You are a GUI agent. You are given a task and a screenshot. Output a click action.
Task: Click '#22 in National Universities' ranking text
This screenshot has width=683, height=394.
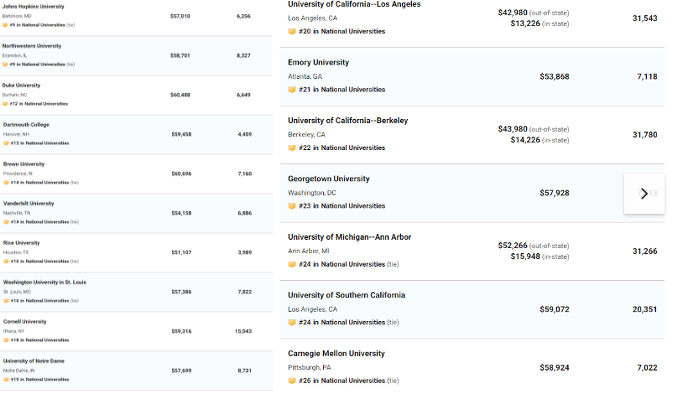click(x=342, y=148)
